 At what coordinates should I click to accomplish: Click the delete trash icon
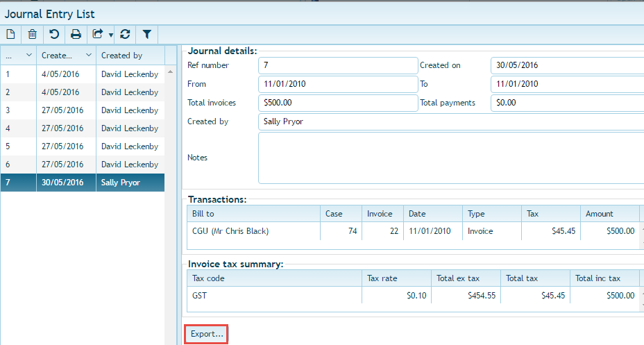pos(32,34)
